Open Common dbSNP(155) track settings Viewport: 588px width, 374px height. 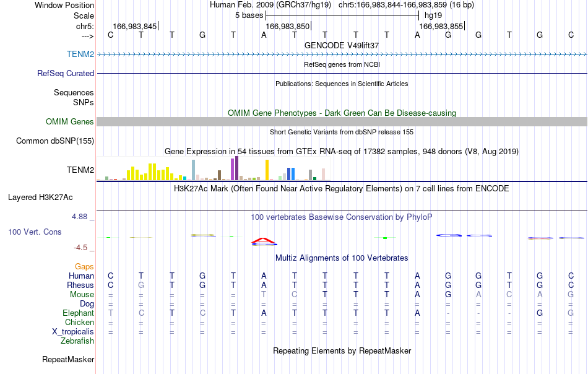click(x=54, y=141)
